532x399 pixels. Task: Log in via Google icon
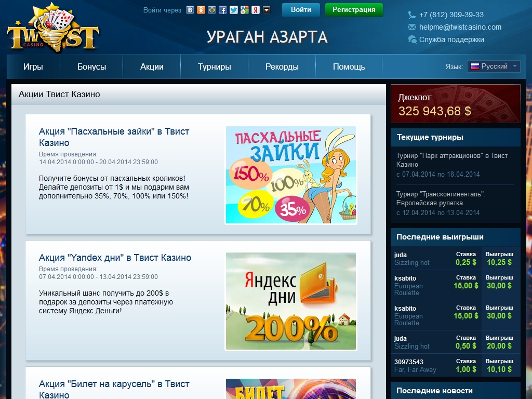point(245,10)
